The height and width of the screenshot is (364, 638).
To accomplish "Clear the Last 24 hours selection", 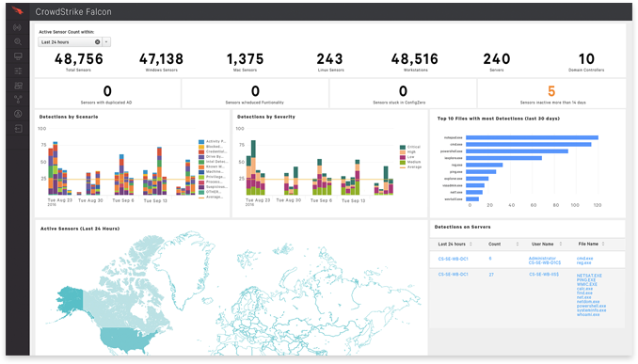I will pyautogui.click(x=97, y=42).
